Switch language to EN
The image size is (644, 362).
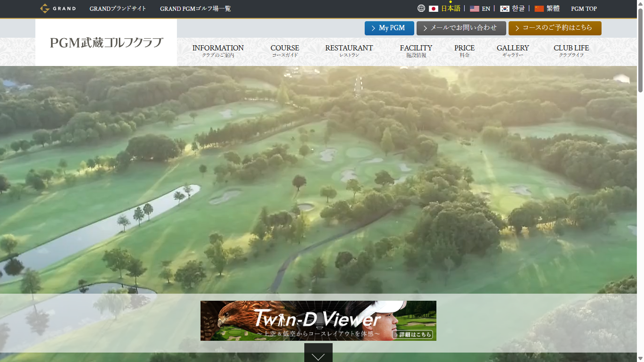(x=486, y=8)
